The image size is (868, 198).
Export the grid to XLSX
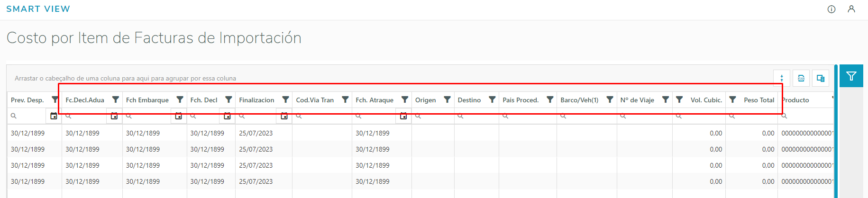click(x=801, y=78)
